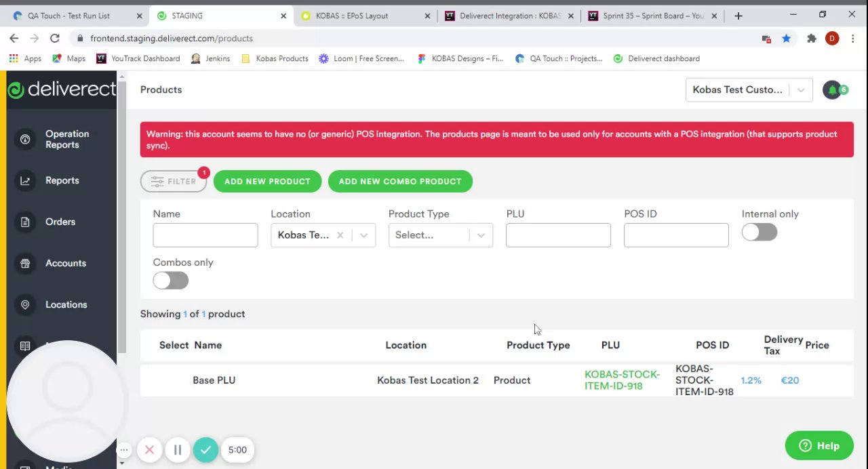This screenshot has width=868, height=469.
Task: Open notifications bell icon
Action: (832, 89)
